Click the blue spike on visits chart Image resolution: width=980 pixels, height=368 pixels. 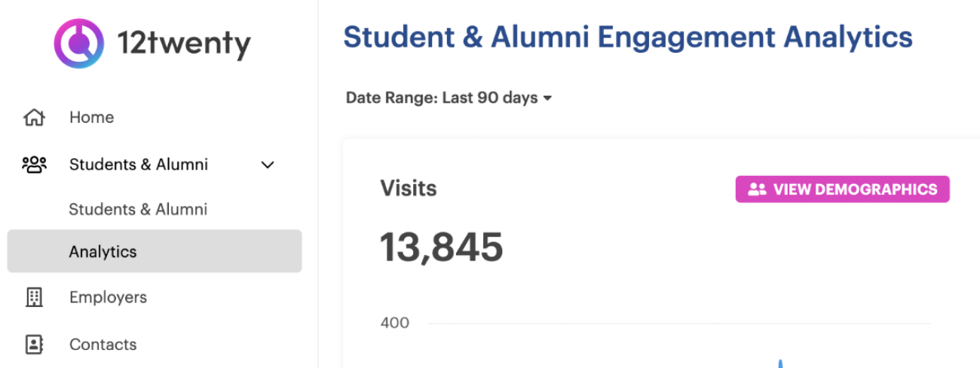[x=780, y=363]
